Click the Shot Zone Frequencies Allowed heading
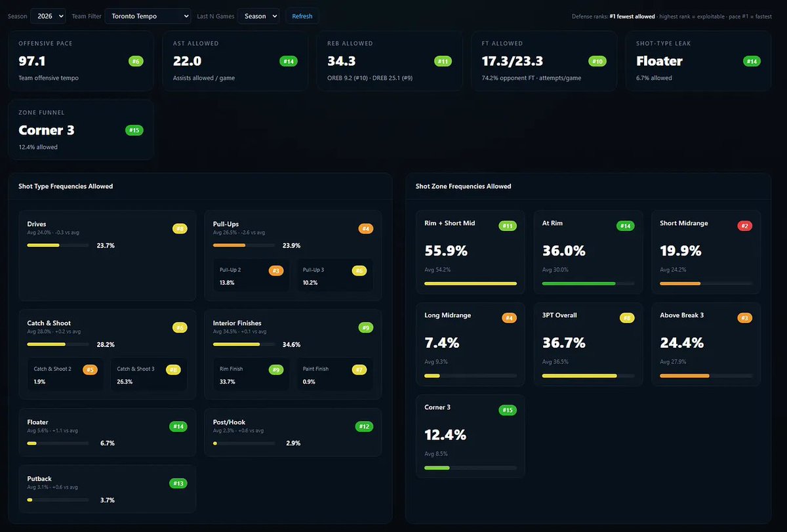The height and width of the screenshot is (532, 787). tap(464, 186)
